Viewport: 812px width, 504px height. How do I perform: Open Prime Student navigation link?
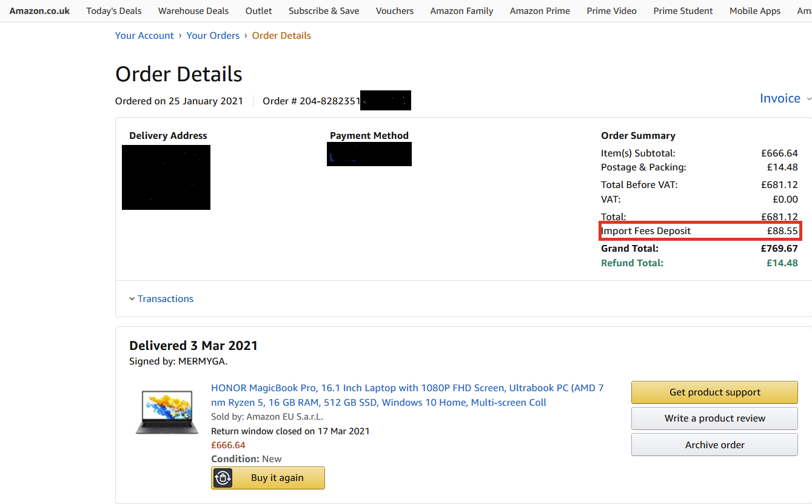click(683, 11)
